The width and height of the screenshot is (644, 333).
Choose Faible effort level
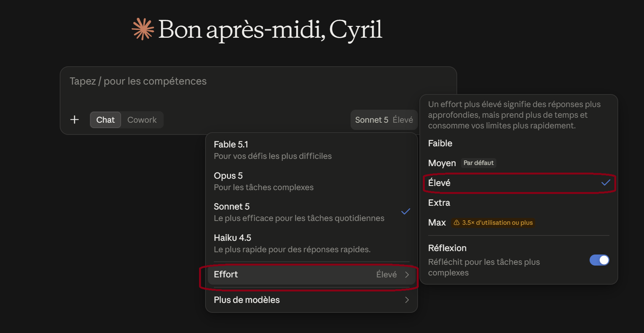[x=519, y=143]
